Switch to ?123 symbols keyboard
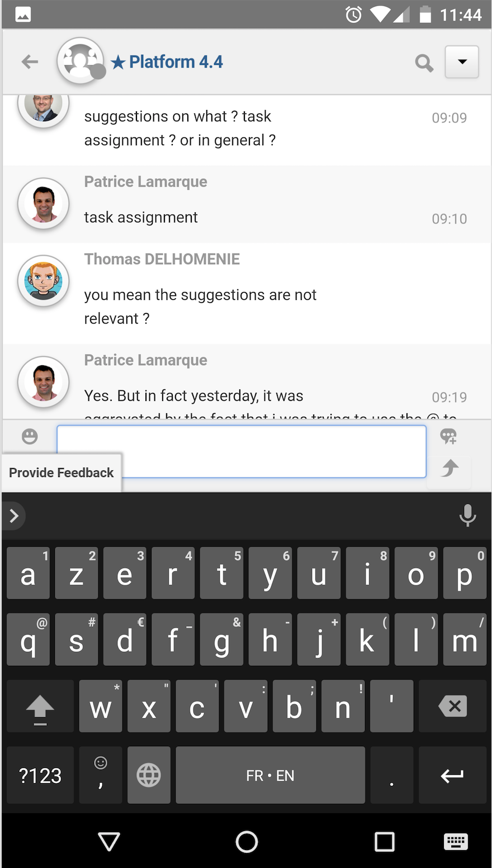This screenshot has width=492, height=868. [x=40, y=775]
